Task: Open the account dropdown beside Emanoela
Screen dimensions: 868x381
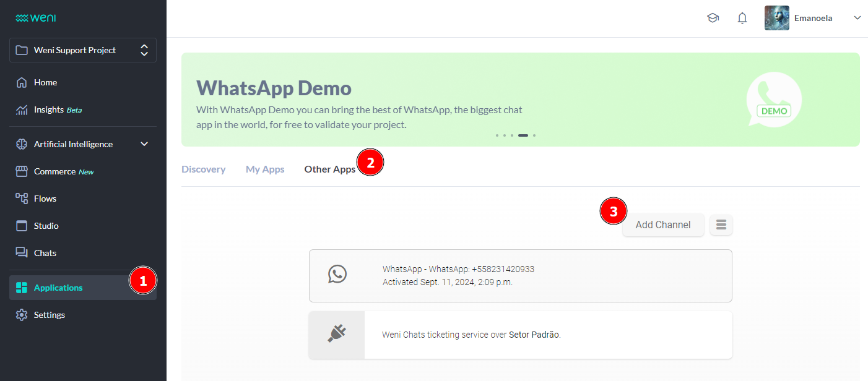Action: (857, 18)
